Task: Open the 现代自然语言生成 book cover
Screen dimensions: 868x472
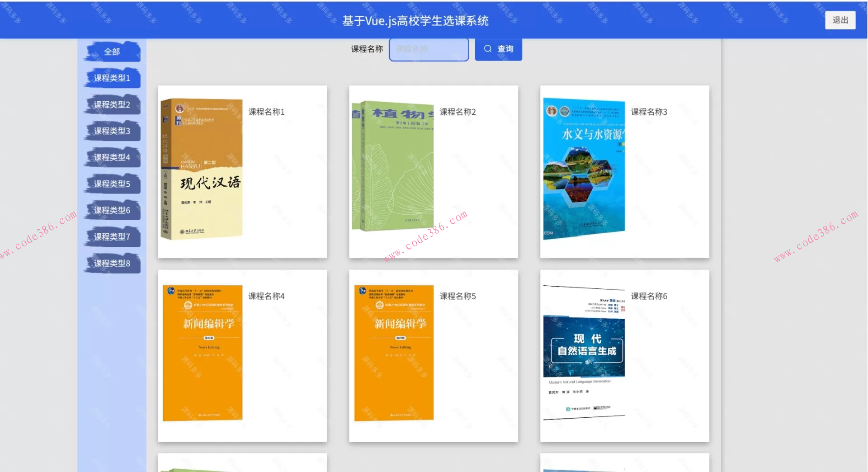Action: (584, 353)
